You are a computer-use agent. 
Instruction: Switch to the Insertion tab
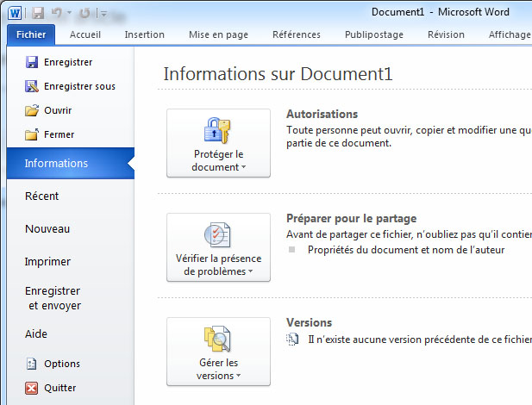click(145, 34)
